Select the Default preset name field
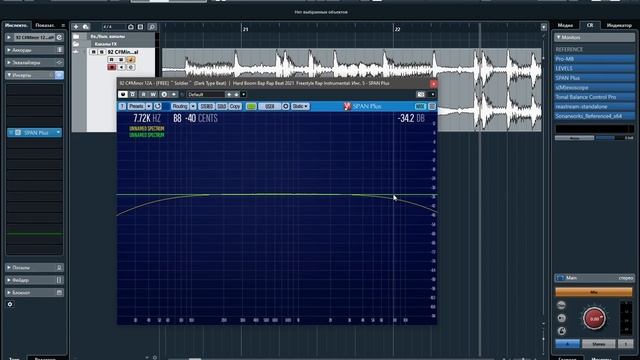Screen dimensions: 640x360 point(206,94)
